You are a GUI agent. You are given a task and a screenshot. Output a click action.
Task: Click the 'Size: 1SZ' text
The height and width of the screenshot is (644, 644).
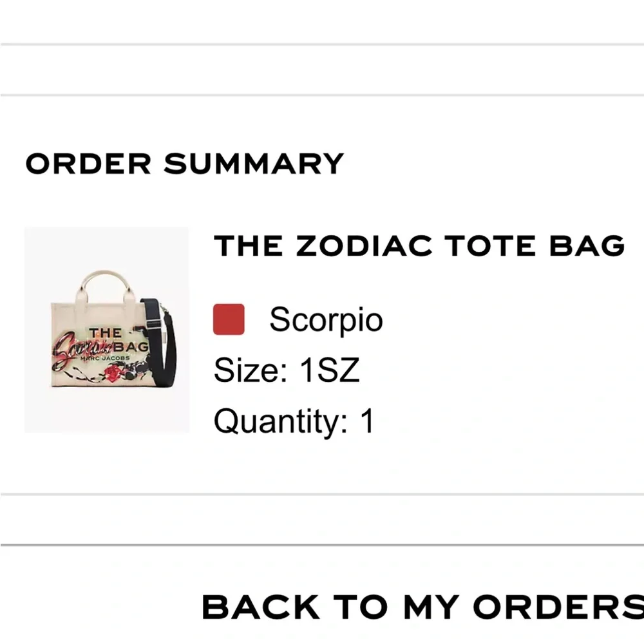pos(288,369)
